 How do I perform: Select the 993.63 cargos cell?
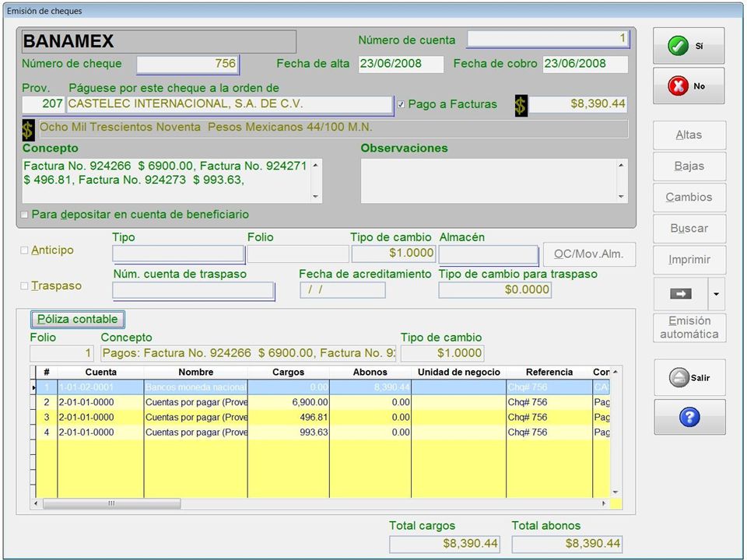click(288, 432)
